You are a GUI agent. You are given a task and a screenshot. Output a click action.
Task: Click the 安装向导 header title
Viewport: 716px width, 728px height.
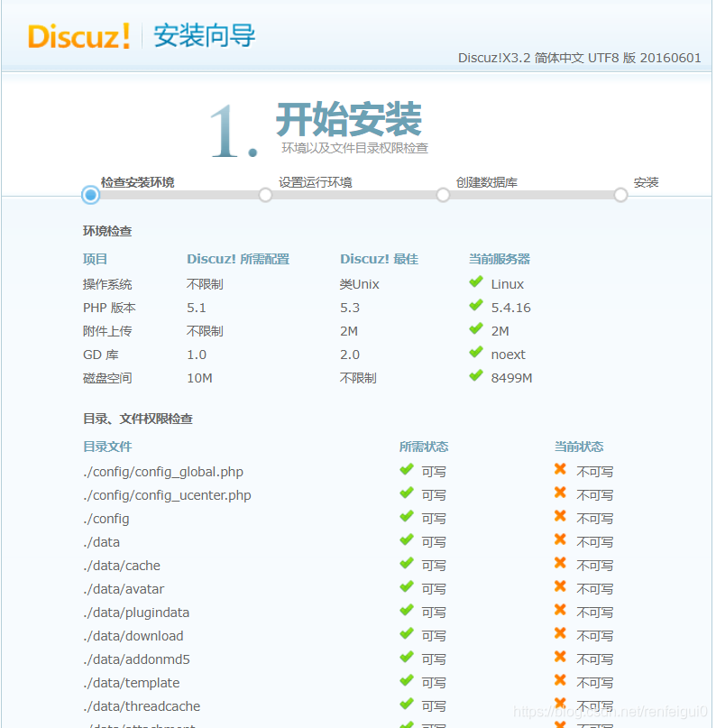point(204,35)
